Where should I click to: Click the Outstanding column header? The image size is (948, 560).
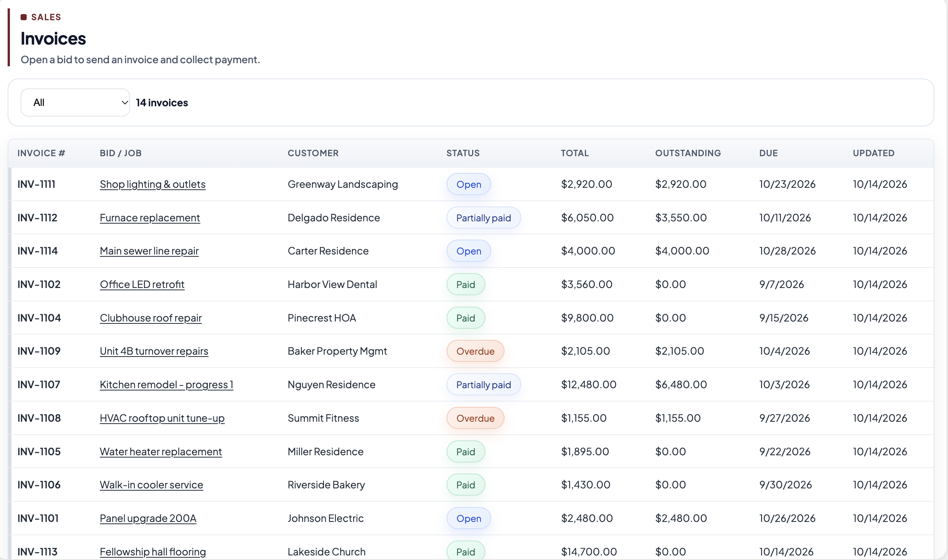click(x=688, y=153)
